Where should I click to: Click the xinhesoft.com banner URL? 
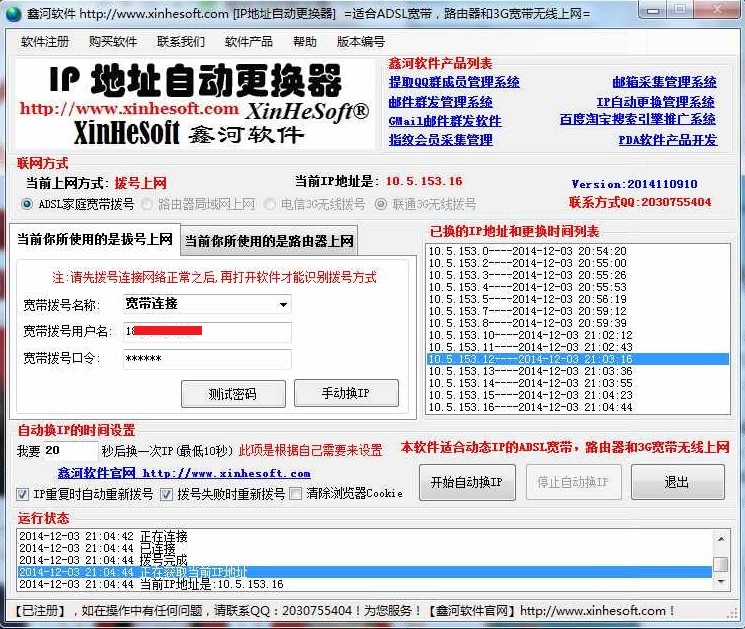[129, 109]
